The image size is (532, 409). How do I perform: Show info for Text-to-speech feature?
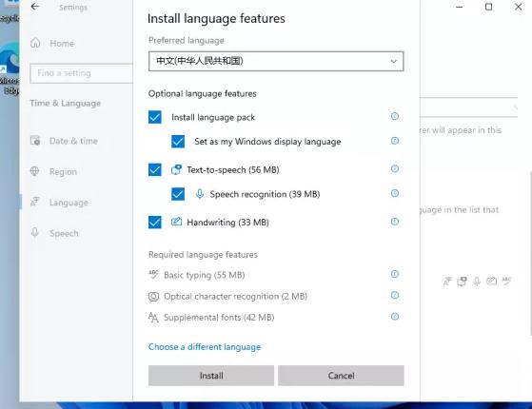[395, 169]
